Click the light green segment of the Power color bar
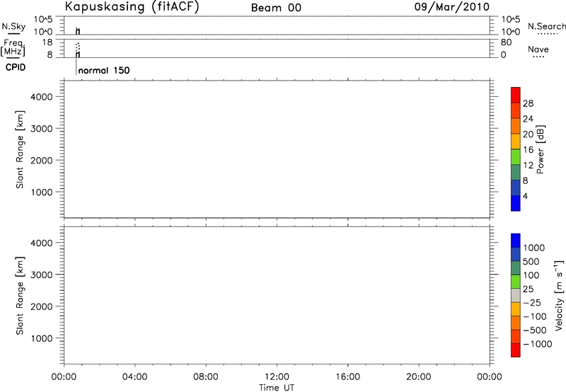The image size is (566, 392). (x=516, y=156)
